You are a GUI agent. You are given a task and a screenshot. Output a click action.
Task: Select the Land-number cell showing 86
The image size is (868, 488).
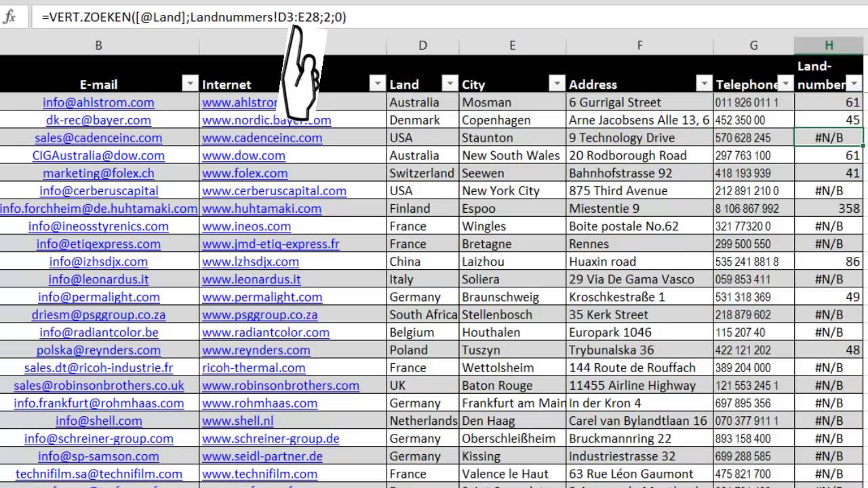[829, 262]
